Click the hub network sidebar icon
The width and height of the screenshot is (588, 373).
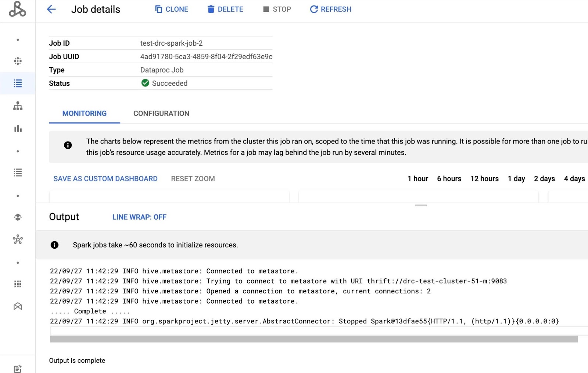[18, 240]
